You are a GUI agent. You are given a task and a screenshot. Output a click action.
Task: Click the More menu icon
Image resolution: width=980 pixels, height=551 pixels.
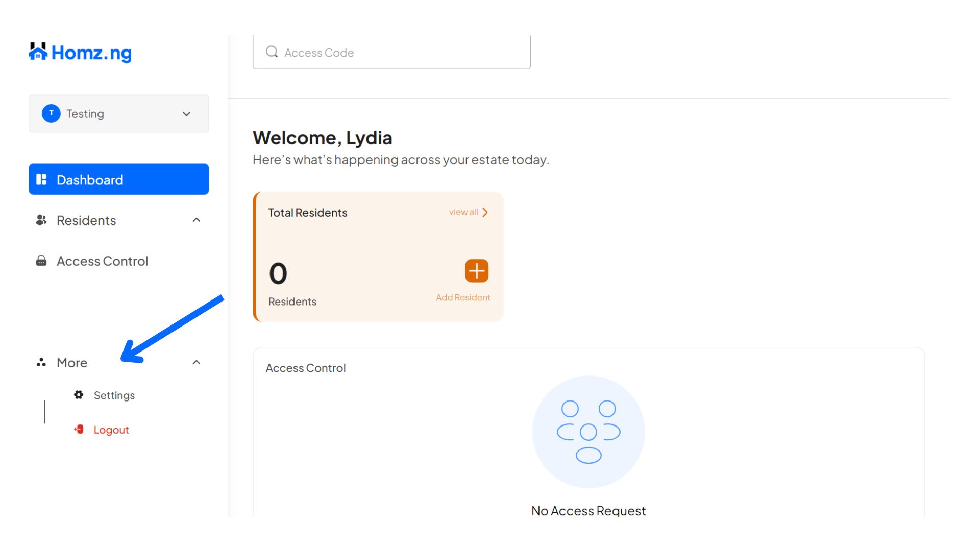(x=41, y=362)
